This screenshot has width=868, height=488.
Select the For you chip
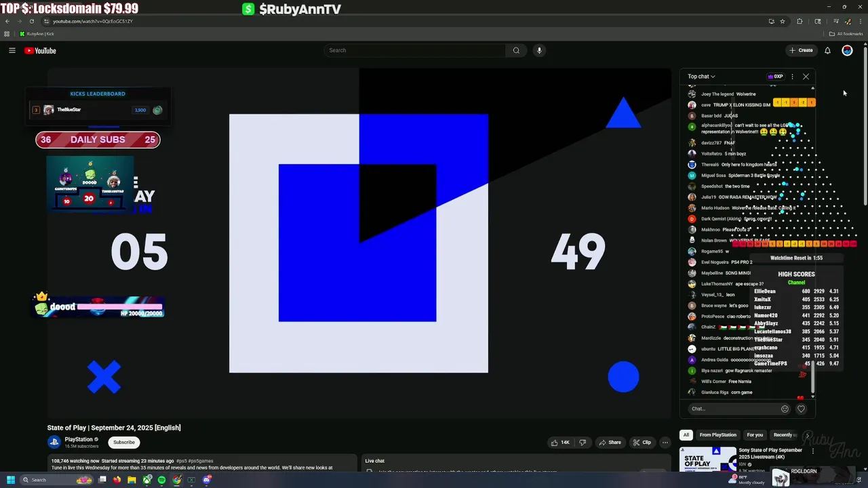[755, 435]
